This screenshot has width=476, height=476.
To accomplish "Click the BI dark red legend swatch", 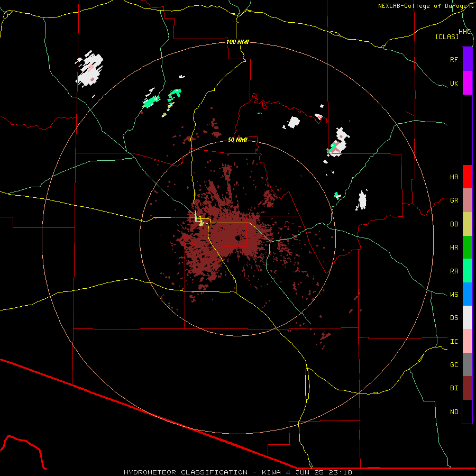I will tap(467, 388).
